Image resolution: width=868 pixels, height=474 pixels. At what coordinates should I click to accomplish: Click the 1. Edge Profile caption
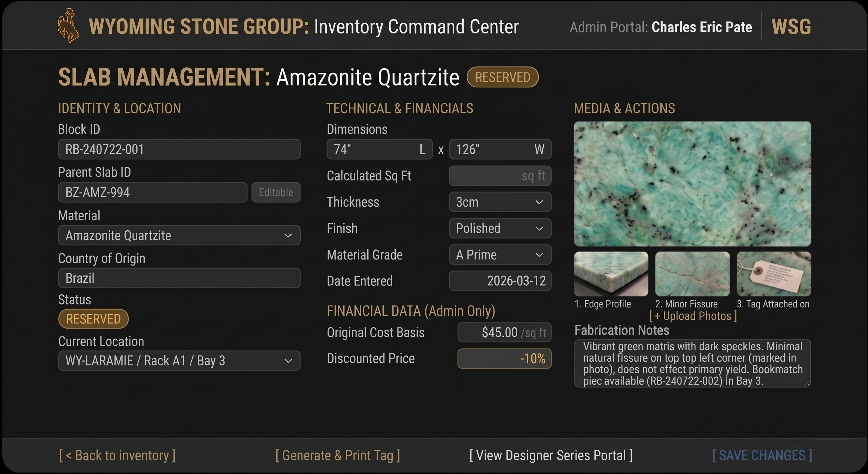click(602, 304)
